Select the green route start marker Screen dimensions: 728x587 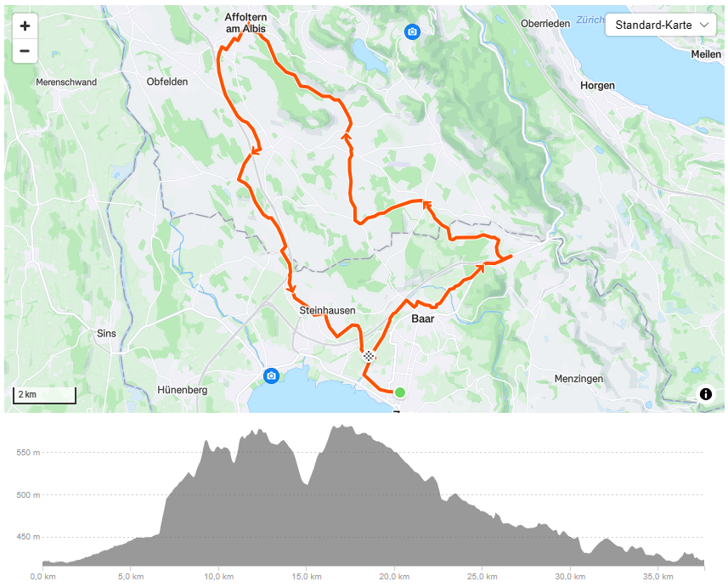[400, 392]
